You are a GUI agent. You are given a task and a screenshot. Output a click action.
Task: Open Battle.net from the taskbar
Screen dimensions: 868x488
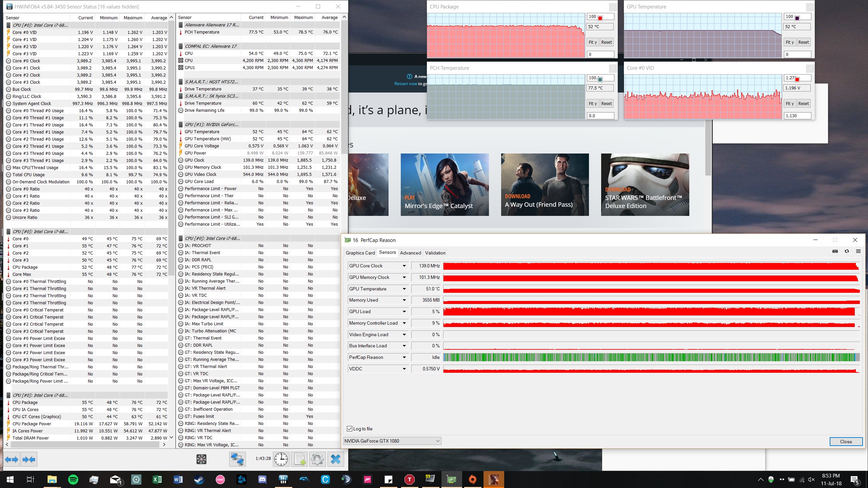(x=241, y=479)
